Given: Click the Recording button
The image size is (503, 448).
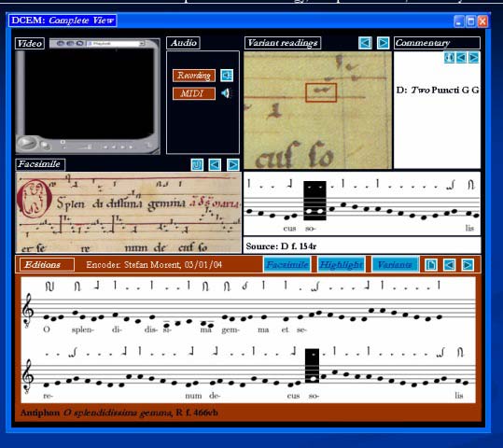Looking at the screenshot, I should click(x=194, y=76).
